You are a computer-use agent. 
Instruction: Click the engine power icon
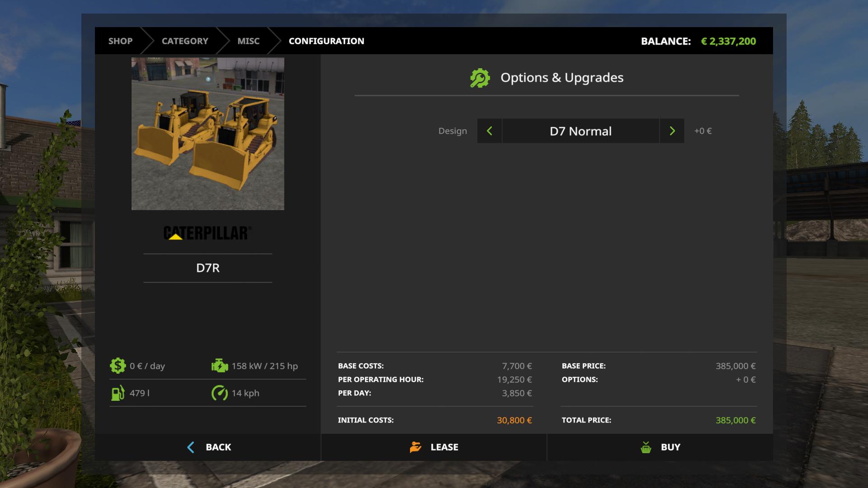pos(220,366)
